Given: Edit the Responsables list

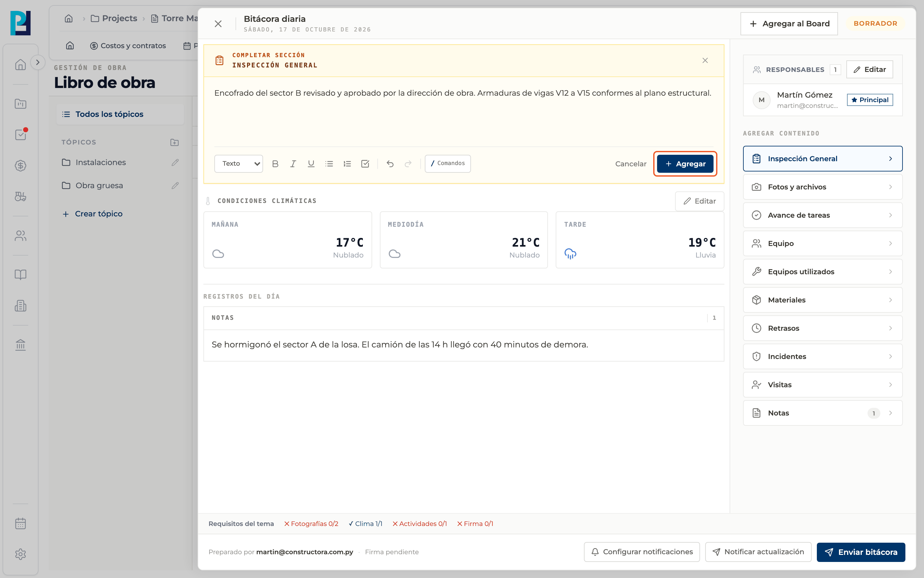Looking at the screenshot, I should pos(869,69).
